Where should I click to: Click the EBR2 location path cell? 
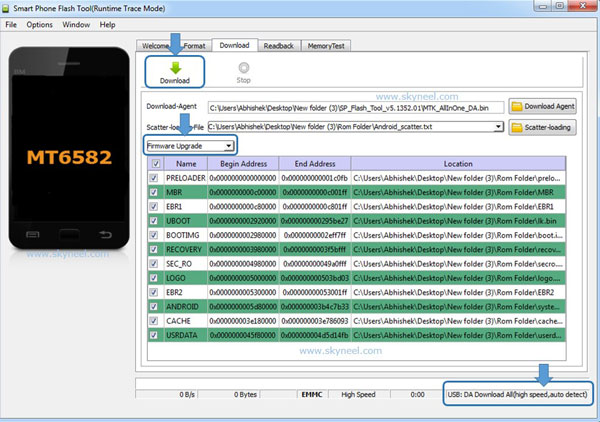tap(458, 292)
